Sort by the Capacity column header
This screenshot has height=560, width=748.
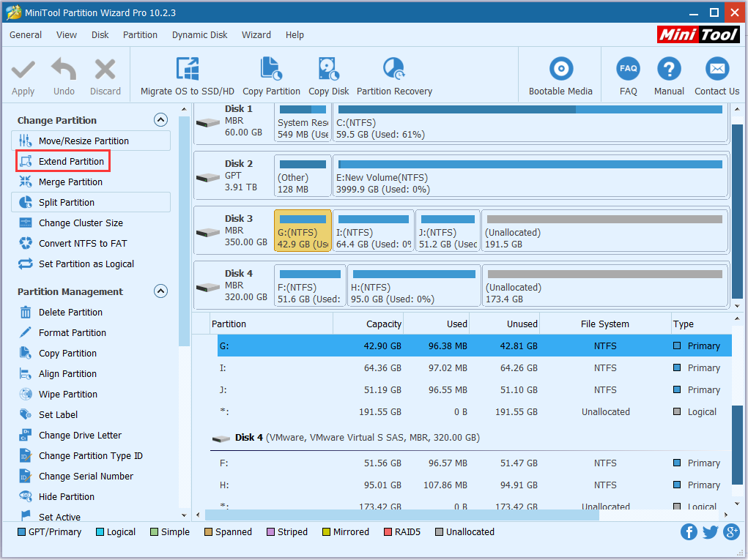[369, 324]
